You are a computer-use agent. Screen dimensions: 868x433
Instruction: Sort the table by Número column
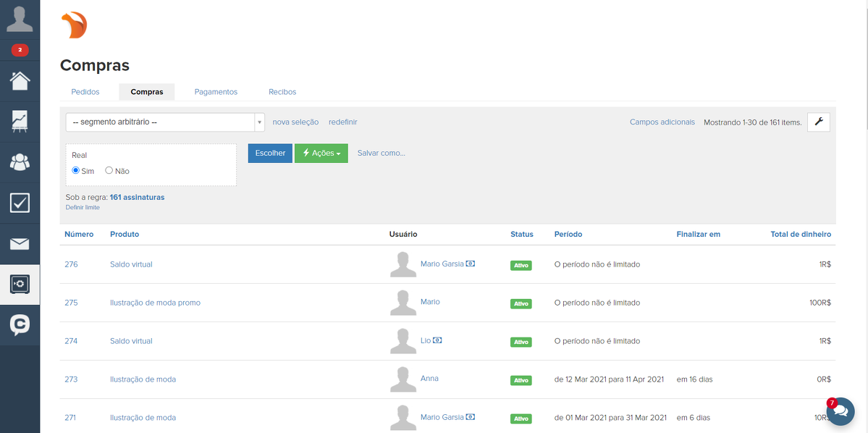coord(79,235)
